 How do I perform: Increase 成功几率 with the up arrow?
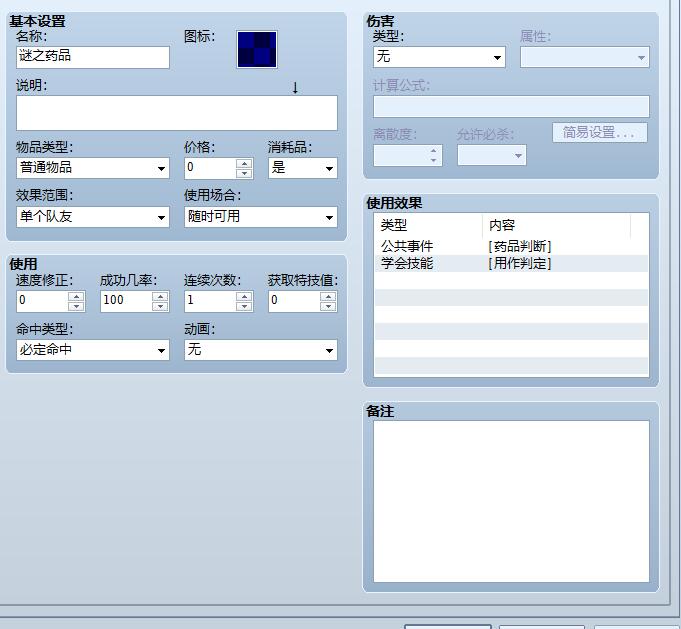click(x=160, y=296)
